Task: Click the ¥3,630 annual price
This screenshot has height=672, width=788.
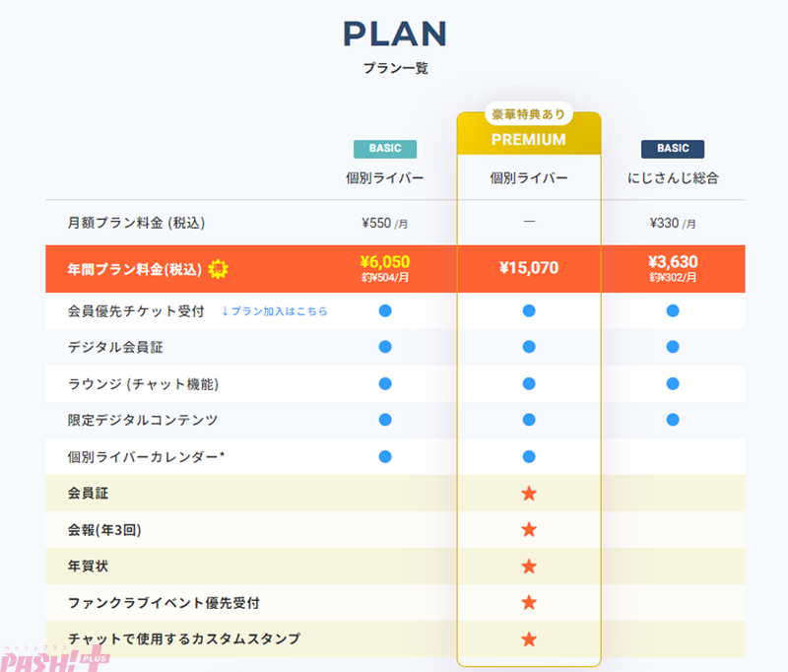Action: click(673, 262)
